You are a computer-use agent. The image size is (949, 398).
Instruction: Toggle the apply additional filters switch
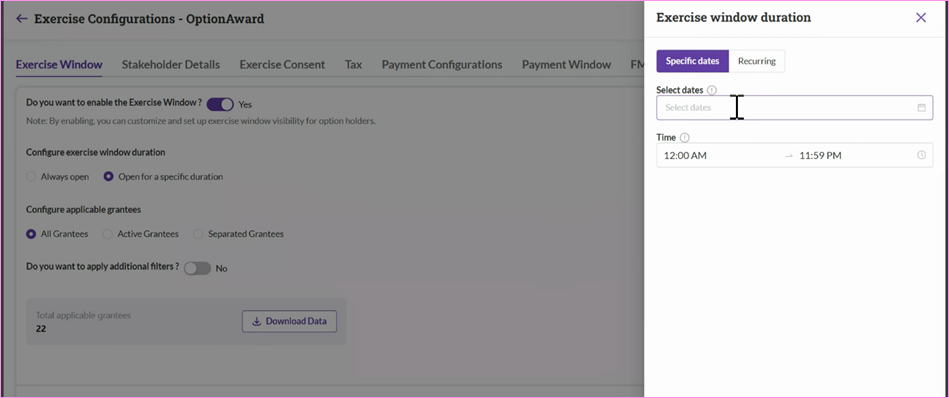pos(197,268)
